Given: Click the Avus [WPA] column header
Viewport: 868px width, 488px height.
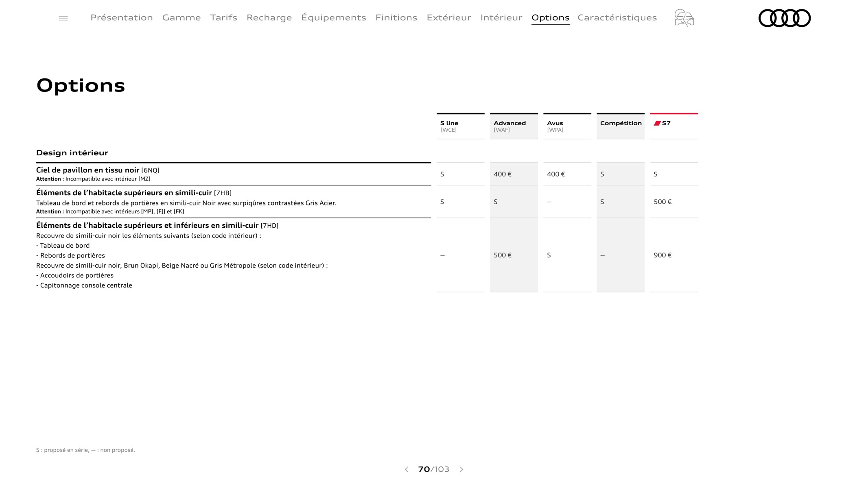Looking at the screenshot, I should [567, 126].
